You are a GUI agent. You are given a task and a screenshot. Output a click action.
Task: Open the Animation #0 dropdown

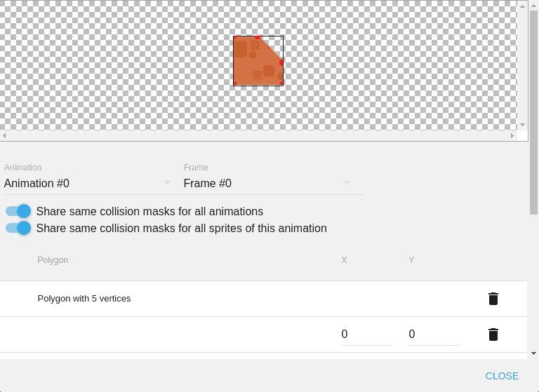(x=88, y=183)
